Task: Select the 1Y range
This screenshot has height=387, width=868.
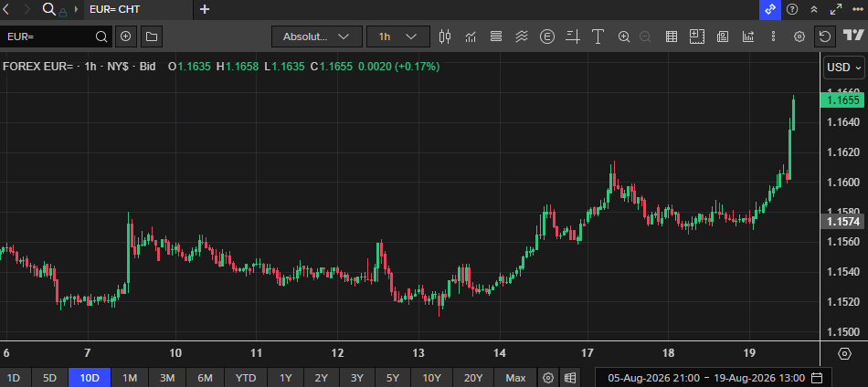Action: click(286, 378)
